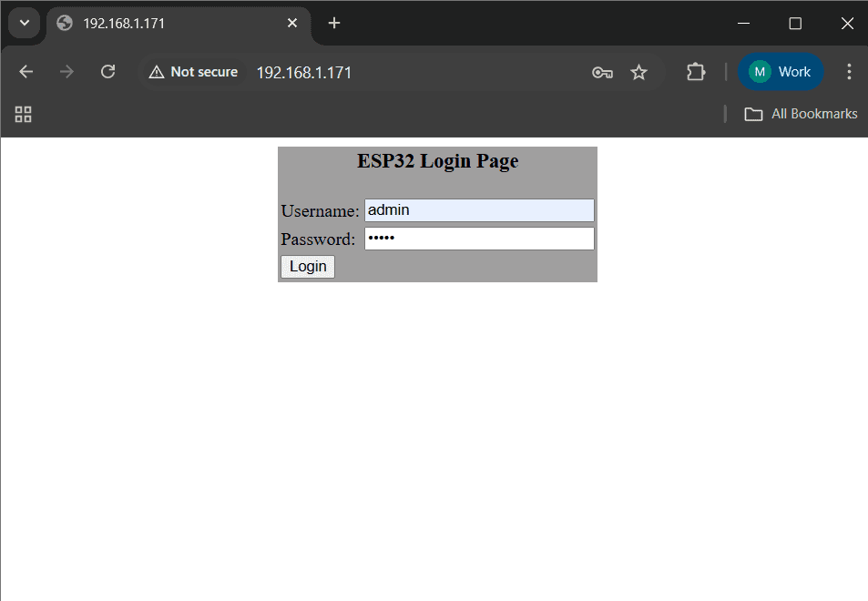Open the Work profile menu
Viewport: 868px width, 601px height.
tap(781, 72)
